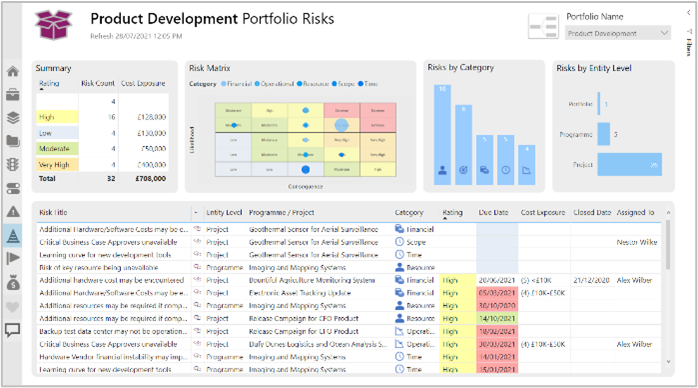Sort by Assigned To column header
The width and height of the screenshot is (698, 388).
(x=635, y=213)
